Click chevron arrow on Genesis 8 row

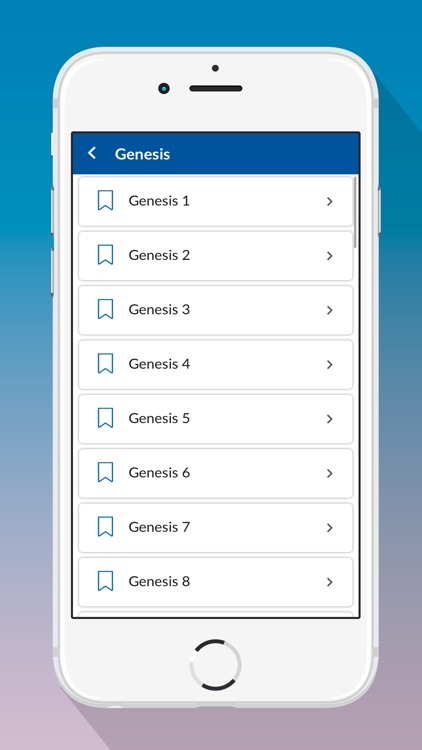click(x=329, y=582)
